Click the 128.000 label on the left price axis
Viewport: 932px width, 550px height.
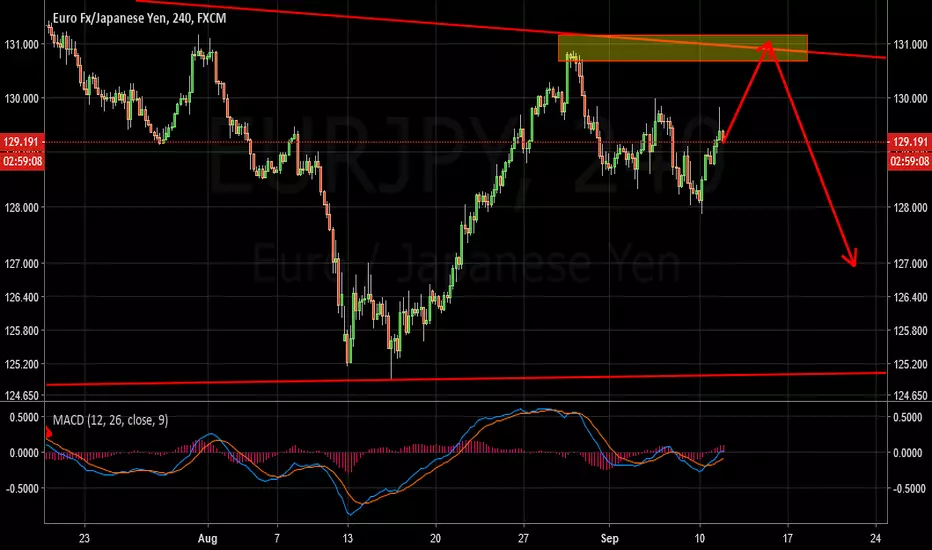coord(21,208)
